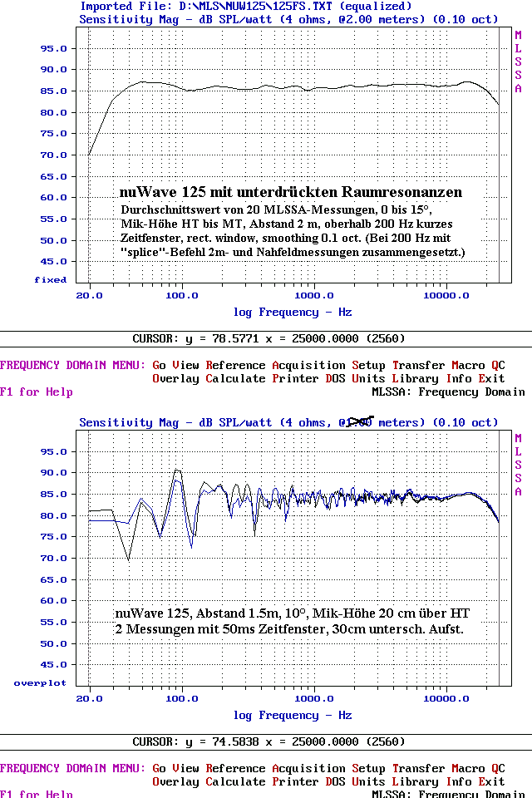The height and width of the screenshot is (798, 532).
Task: Open Transfer in the upper menu
Action: pyautogui.click(x=418, y=366)
